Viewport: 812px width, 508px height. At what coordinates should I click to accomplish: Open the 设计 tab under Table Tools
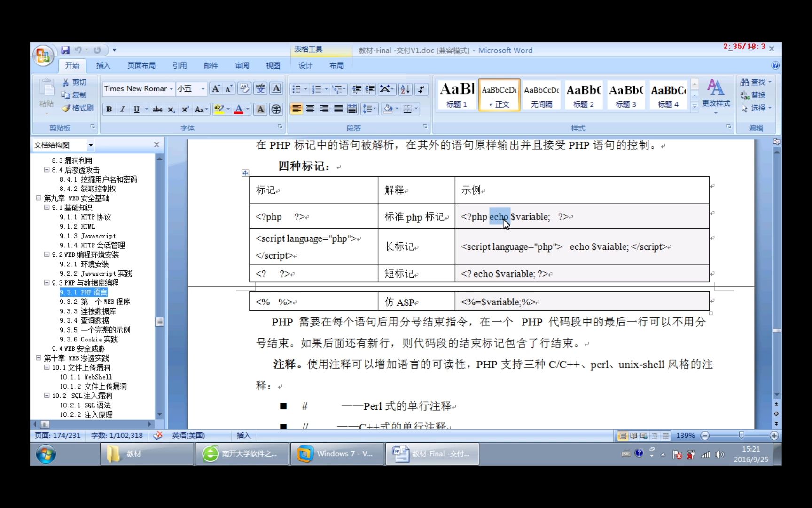click(x=304, y=65)
